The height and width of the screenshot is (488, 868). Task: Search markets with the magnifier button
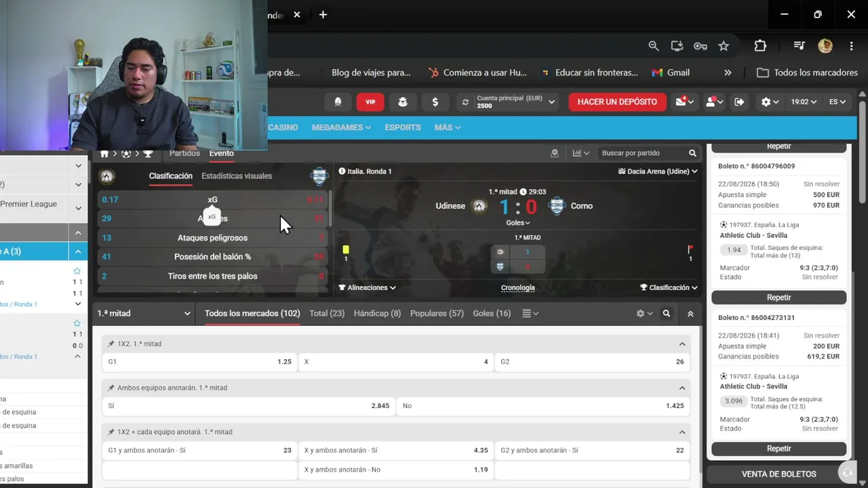pos(667,314)
